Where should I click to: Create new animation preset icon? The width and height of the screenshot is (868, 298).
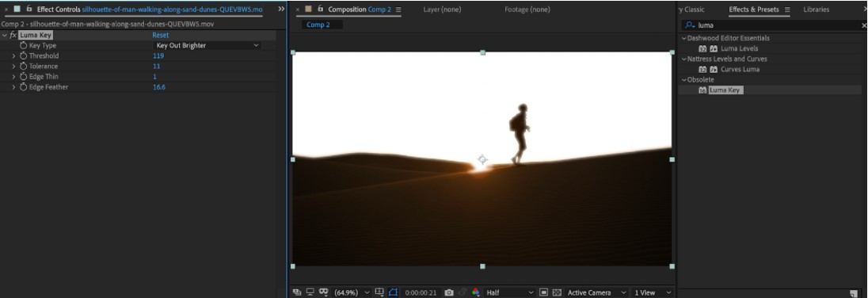(855, 293)
